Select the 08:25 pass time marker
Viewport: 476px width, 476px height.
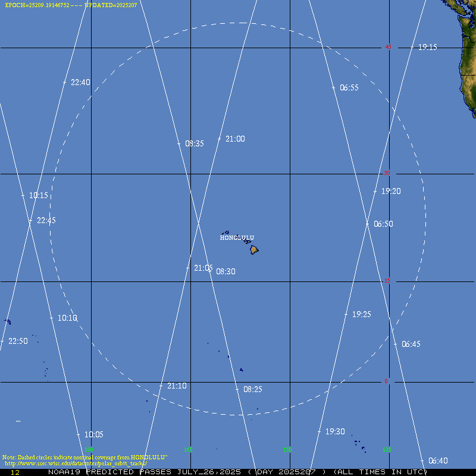[252, 389]
